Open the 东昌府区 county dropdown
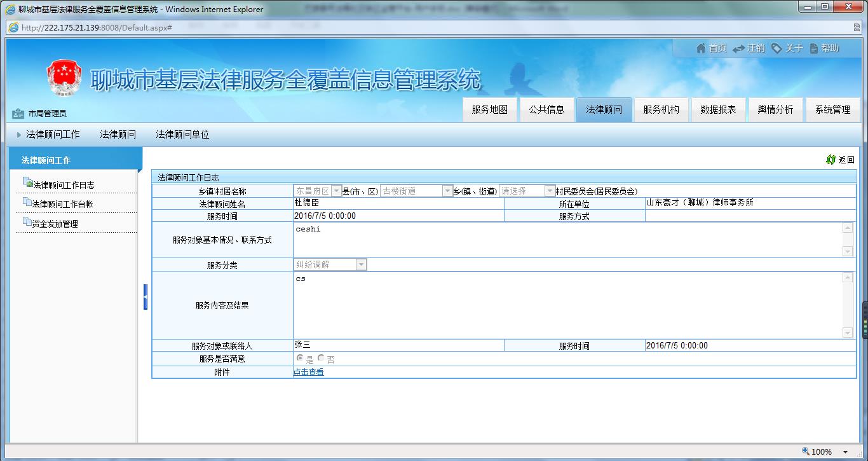The height and width of the screenshot is (461, 868). pos(336,191)
